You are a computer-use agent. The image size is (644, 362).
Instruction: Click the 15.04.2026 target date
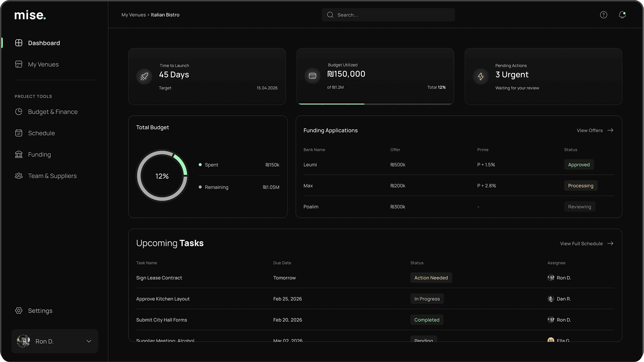click(x=267, y=88)
